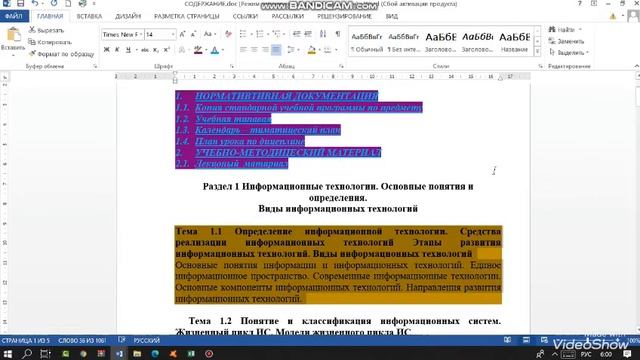Screen dimensions: 640x360
Task: Open the font size dropdown
Action: (173, 35)
